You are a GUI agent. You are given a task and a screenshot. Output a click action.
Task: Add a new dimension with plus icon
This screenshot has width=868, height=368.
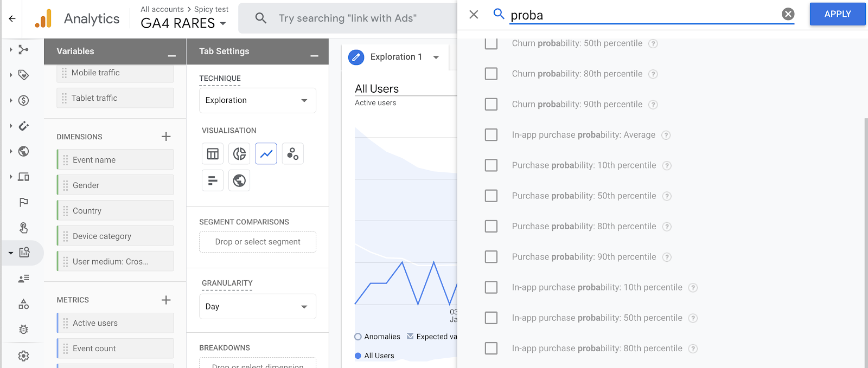pyautogui.click(x=166, y=137)
